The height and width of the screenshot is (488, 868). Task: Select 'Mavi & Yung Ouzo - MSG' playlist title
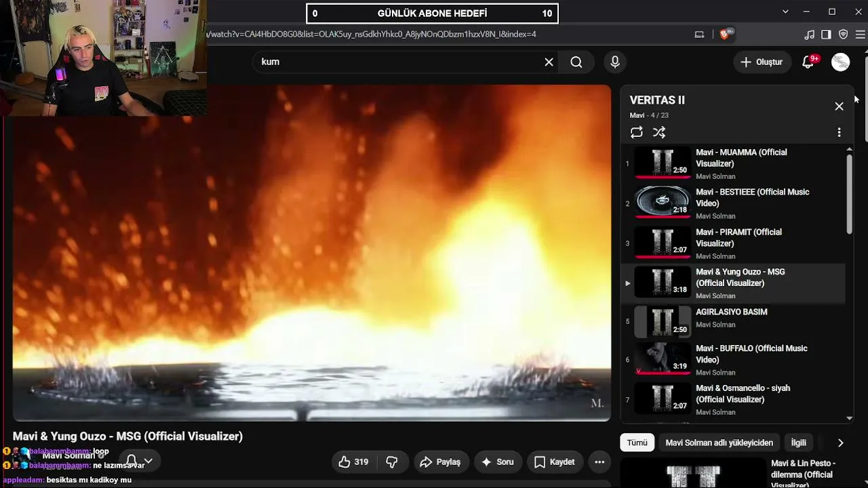click(741, 278)
